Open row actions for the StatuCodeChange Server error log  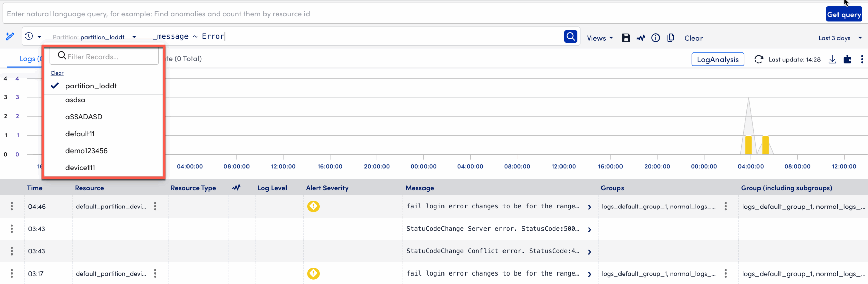(12, 228)
